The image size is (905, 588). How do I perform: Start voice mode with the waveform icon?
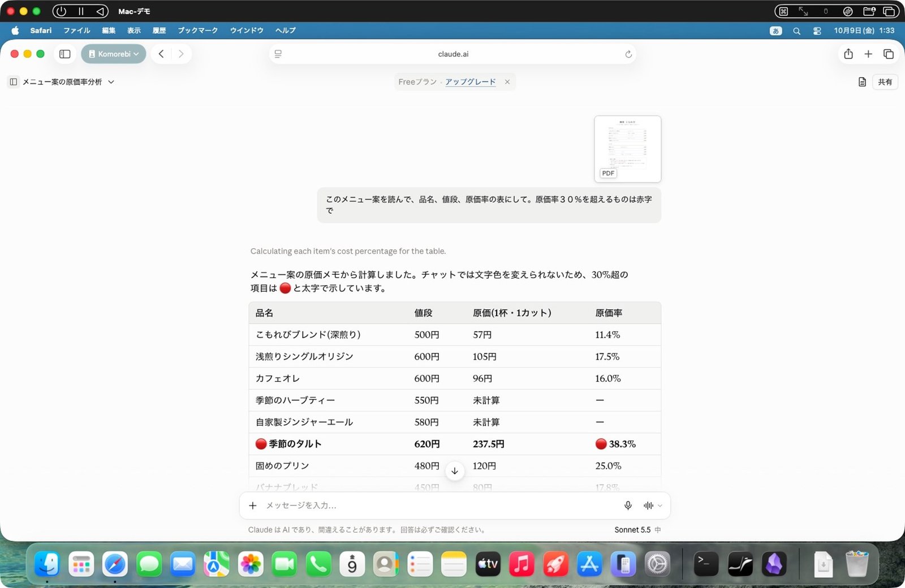[x=648, y=505]
